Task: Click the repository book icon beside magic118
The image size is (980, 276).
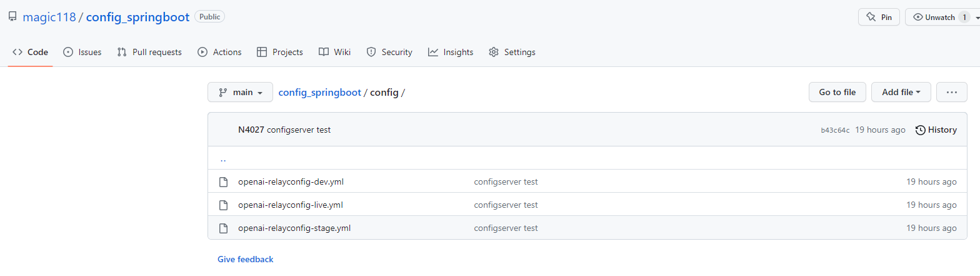Action: click(x=12, y=17)
